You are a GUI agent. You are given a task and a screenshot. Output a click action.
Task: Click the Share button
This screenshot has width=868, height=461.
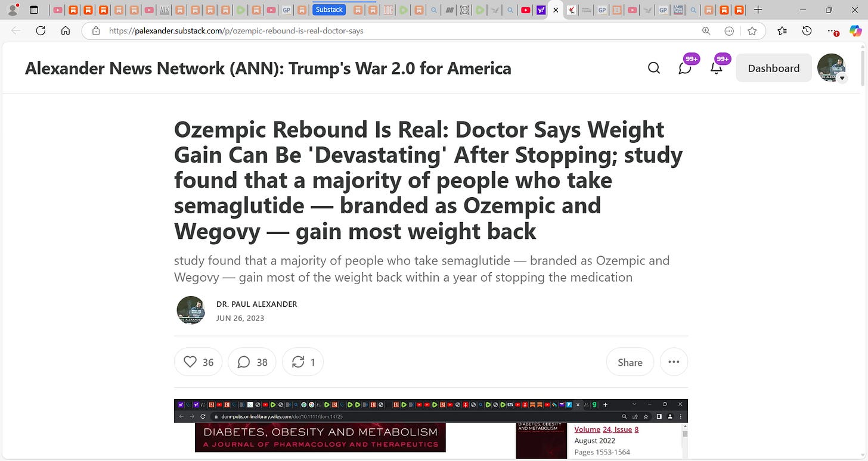tap(630, 362)
